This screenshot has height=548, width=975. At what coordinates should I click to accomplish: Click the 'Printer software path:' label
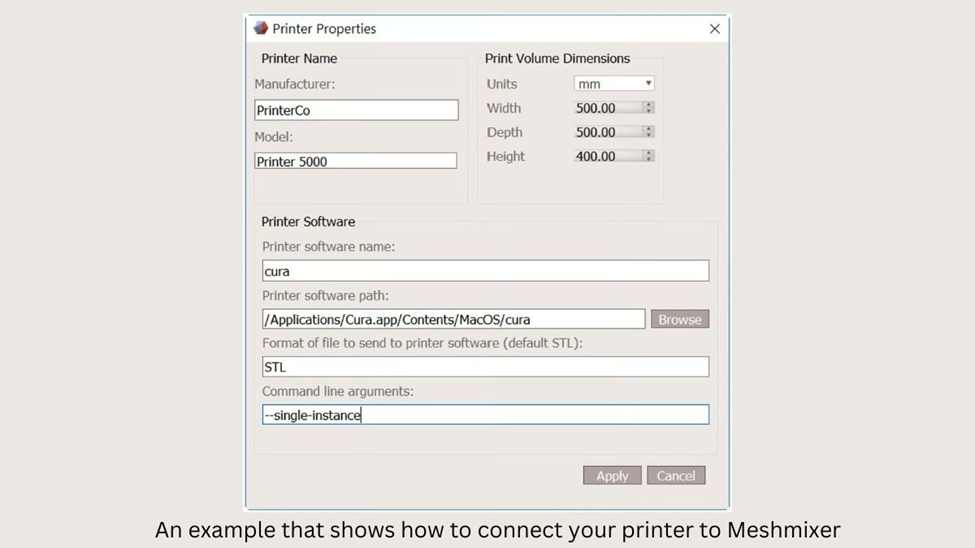click(325, 295)
